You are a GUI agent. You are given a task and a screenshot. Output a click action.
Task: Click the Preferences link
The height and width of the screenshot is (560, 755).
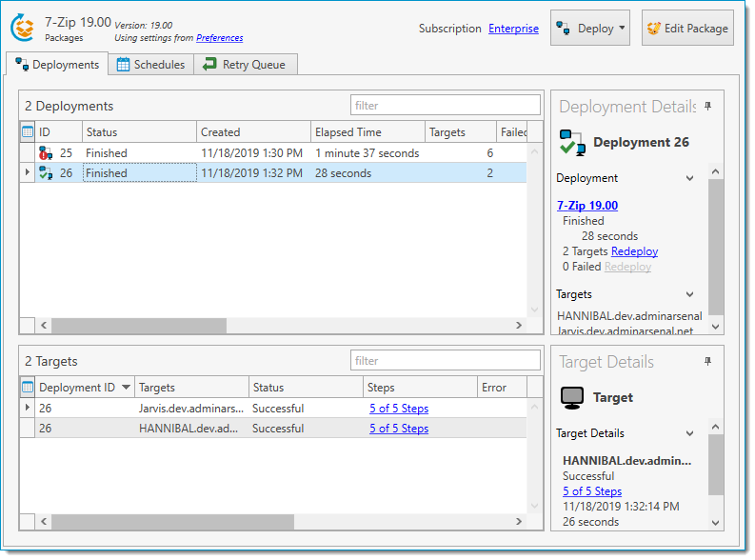coord(219,38)
